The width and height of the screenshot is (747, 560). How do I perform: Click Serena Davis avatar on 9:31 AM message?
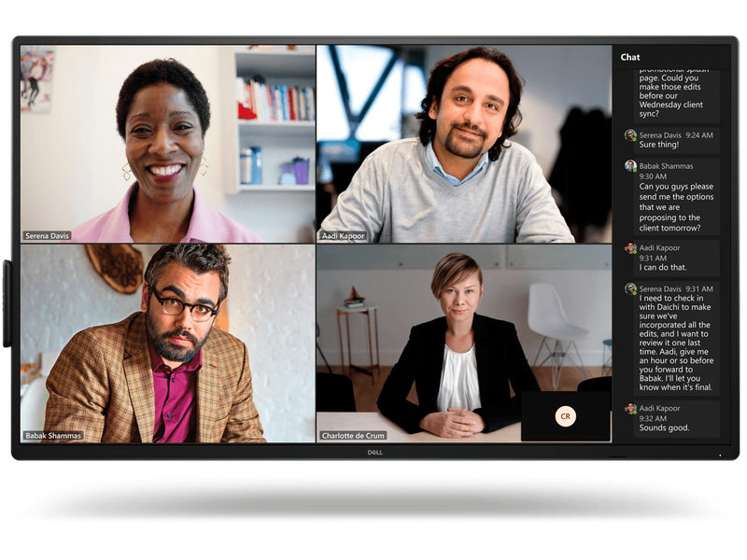630,289
